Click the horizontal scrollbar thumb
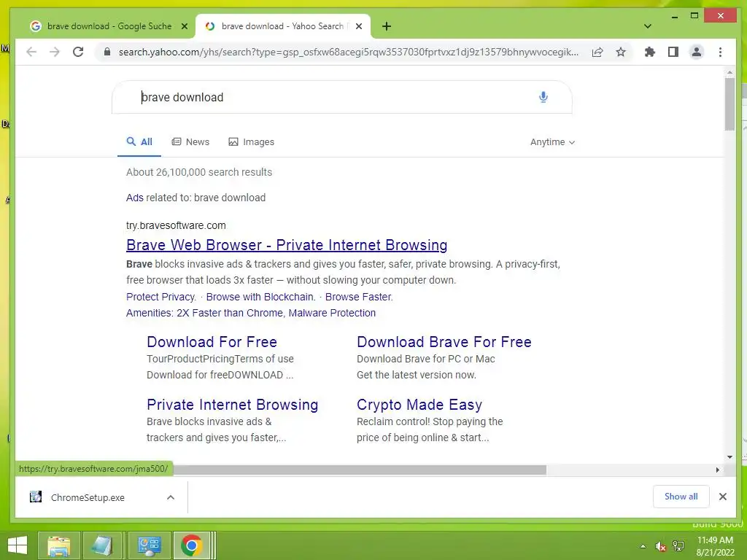 tap(360, 470)
